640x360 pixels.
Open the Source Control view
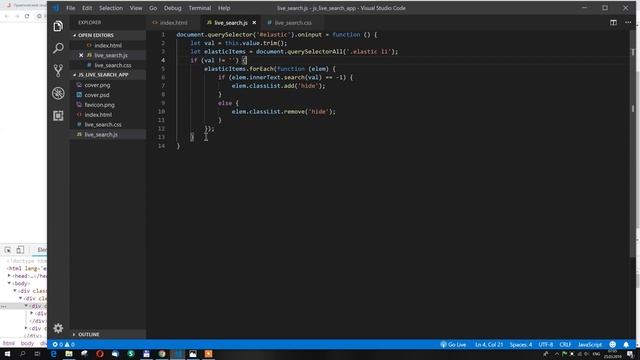(x=58, y=71)
